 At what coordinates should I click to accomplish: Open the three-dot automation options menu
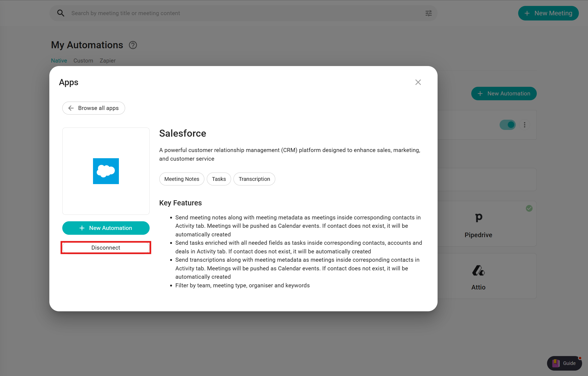click(524, 125)
